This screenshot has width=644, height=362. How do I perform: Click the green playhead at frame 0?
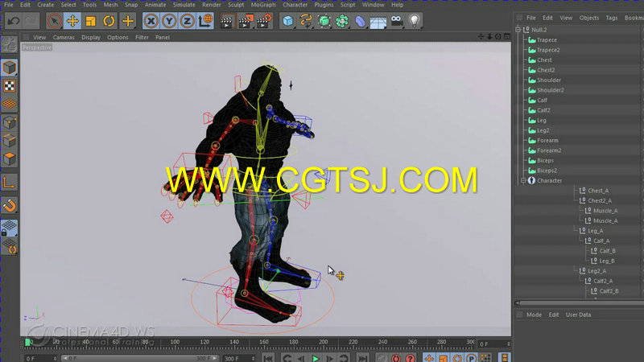27,343
